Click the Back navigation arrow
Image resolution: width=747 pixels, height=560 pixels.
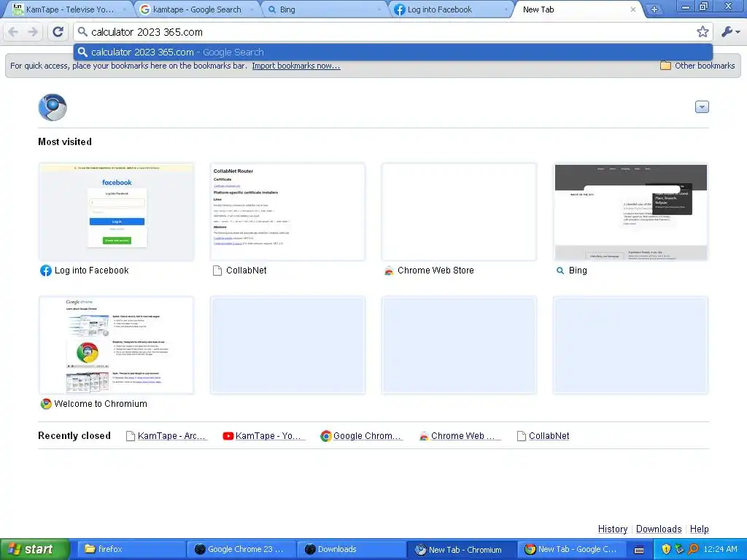point(13,32)
